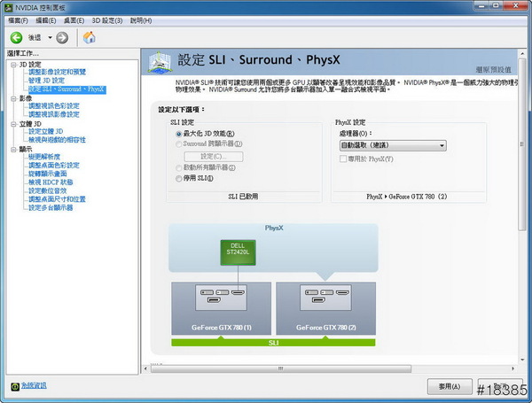Click the GeForce GTX 780 (1) card
This screenshot has width=532, height=403.
221,308
